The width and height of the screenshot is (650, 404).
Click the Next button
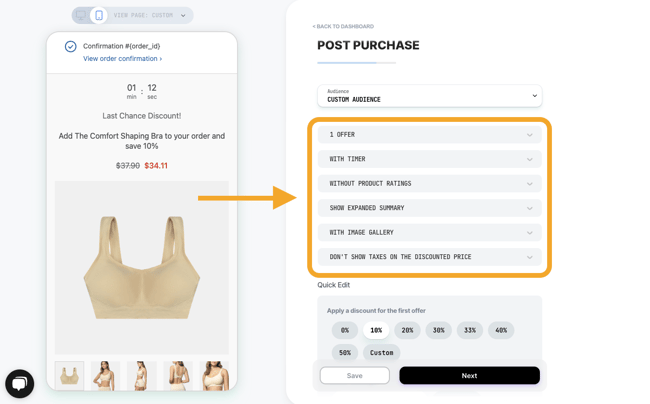tap(469, 375)
